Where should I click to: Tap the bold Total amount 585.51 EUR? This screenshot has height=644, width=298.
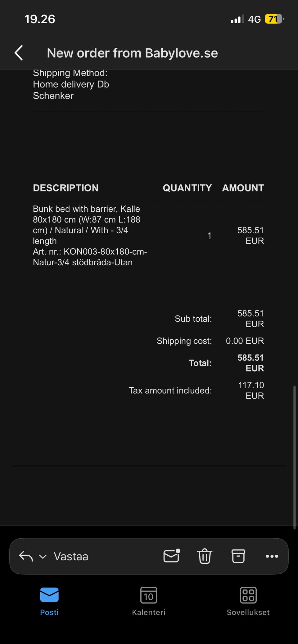[251, 363]
